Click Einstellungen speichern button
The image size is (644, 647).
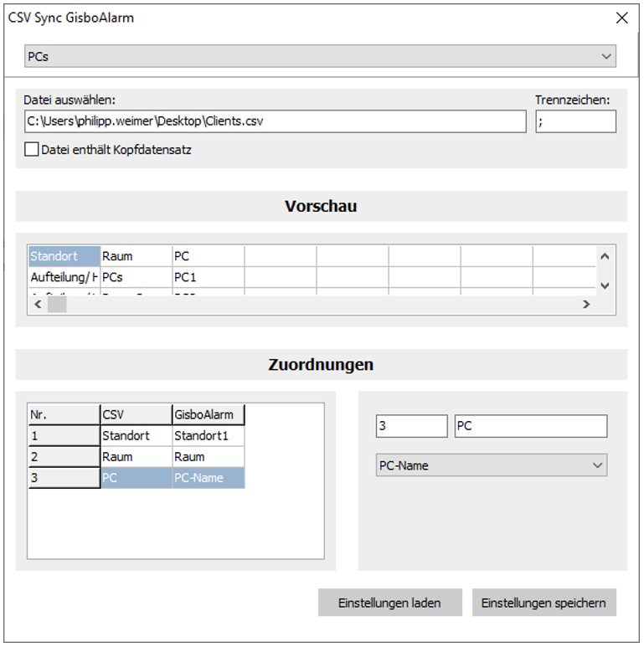[x=544, y=603]
